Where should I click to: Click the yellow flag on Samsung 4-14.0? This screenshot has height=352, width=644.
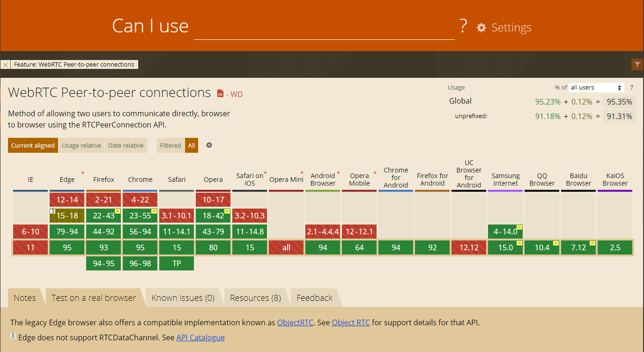(x=519, y=227)
